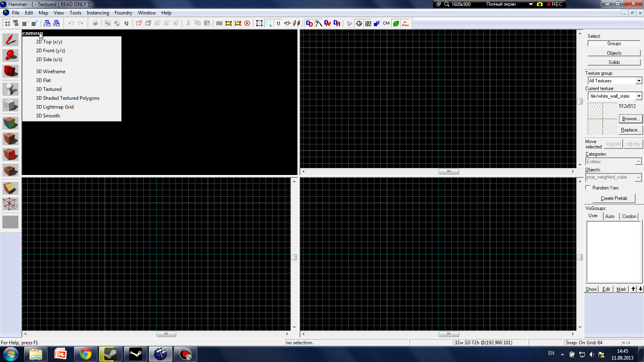Toggle the CM collision models button

386,23
